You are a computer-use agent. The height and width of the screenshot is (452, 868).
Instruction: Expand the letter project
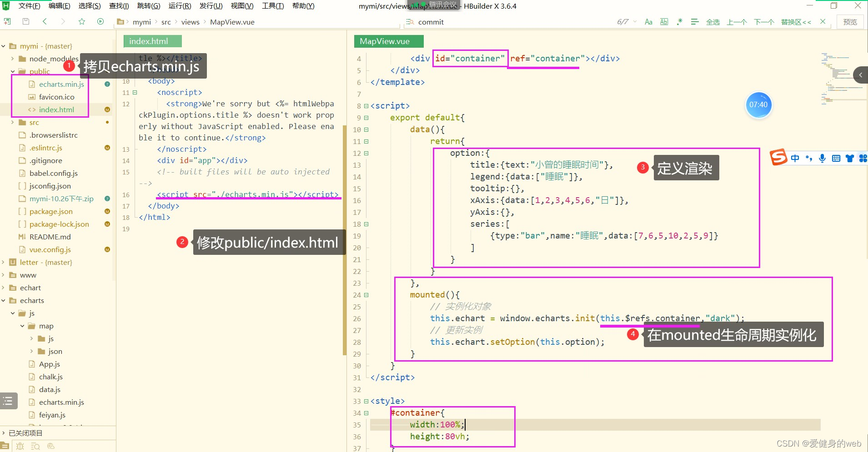point(4,262)
